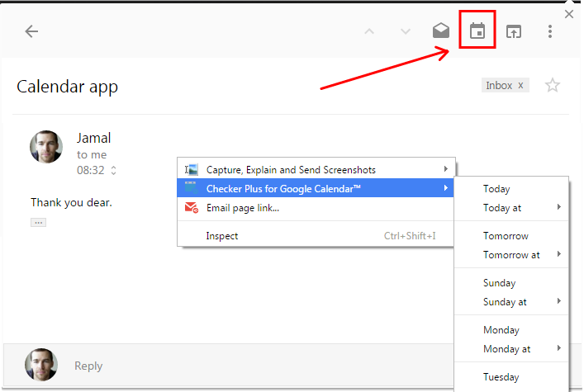This screenshot has width=584, height=392.
Task: Expand submenu arrow of Capture Screenshots entry
Action: click(445, 169)
